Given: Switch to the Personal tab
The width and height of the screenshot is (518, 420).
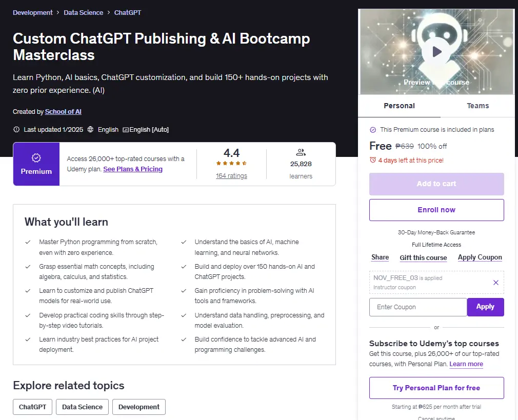Looking at the screenshot, I should click(x=399, y=106).
